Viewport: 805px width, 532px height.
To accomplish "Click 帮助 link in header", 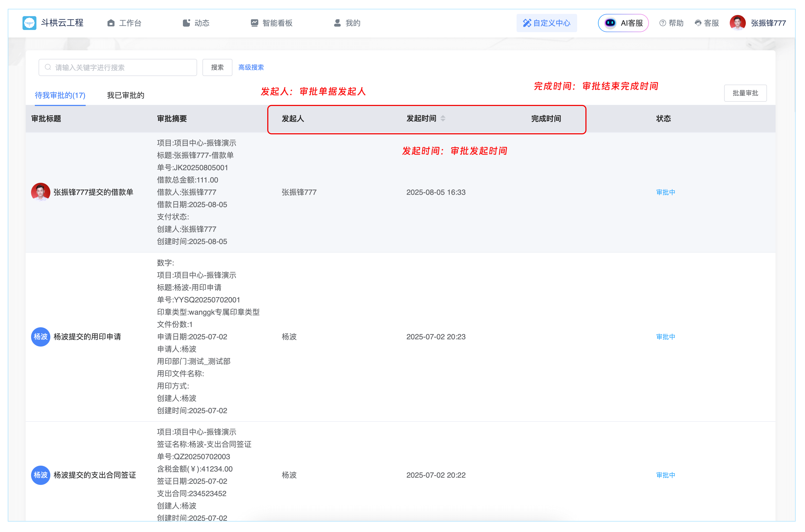I will pyautogui.click(x=671, y=23).
